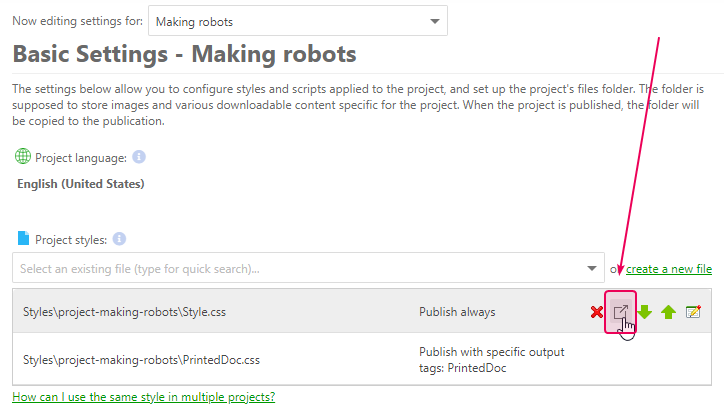Viewport: 724px width, 408px height.
Task: Focus the 'Select an existing file' search field
Action: 308,268
